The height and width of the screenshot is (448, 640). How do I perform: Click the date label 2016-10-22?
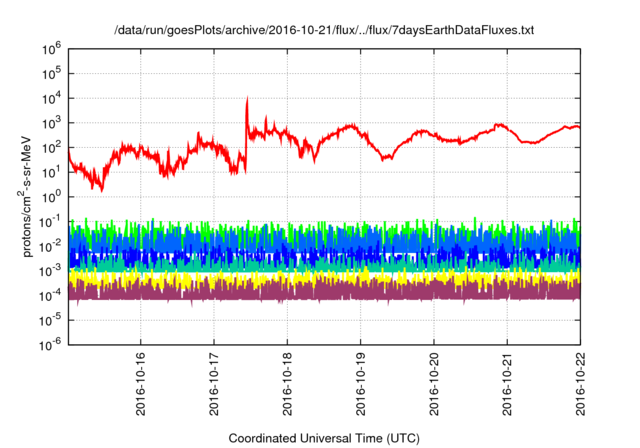coord(580,384)
